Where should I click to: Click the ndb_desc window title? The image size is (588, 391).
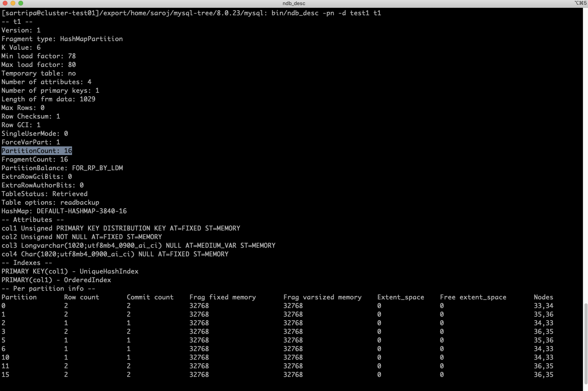tap(294, 3)
